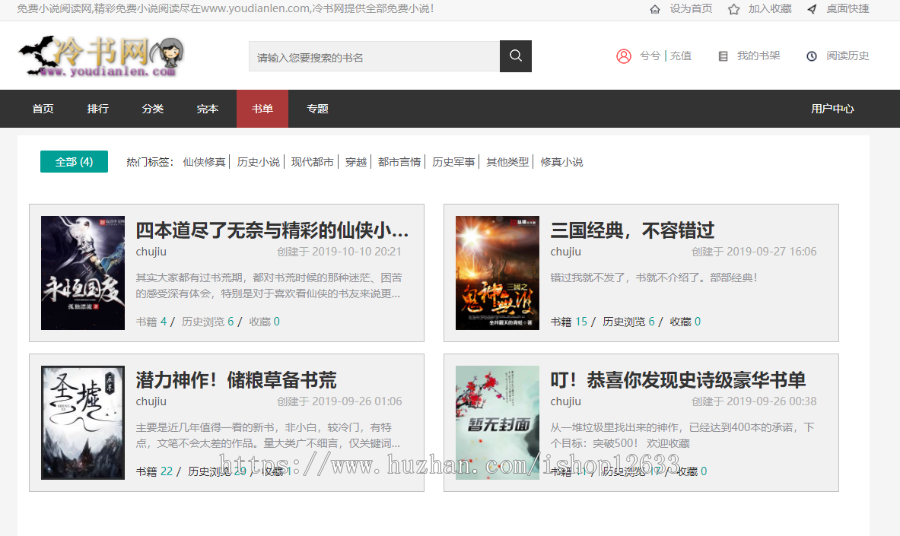Open 分类 in the navigation bar
This screenshot has width=900, height=536.
152,109
